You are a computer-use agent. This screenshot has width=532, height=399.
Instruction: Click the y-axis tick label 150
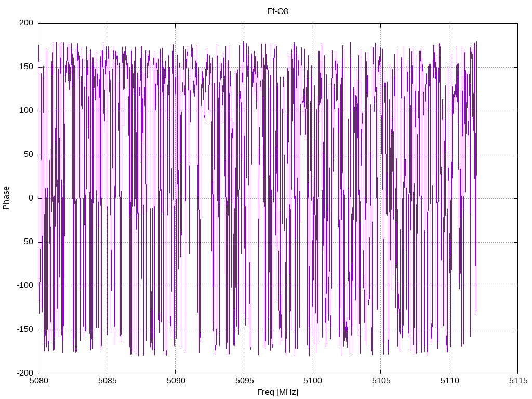[26, 66]
